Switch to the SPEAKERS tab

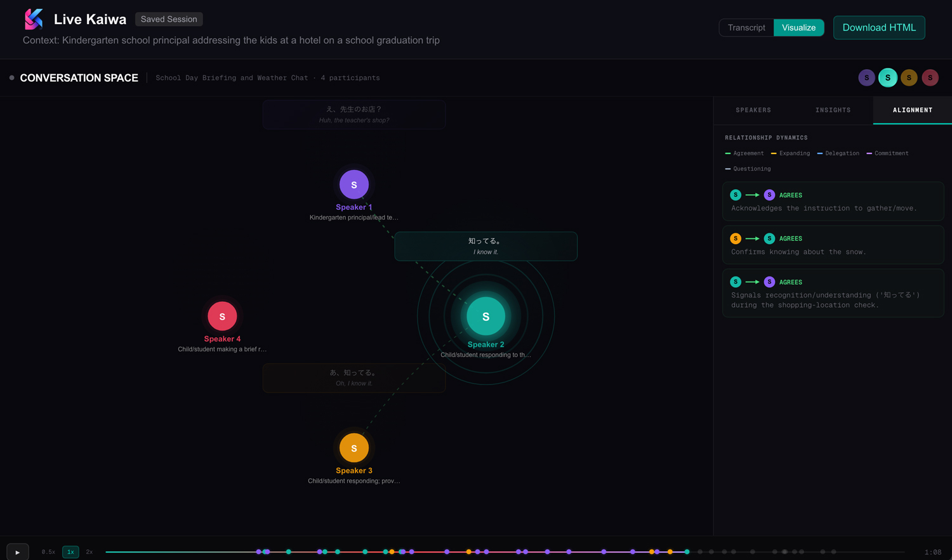(x=753, y=110)
